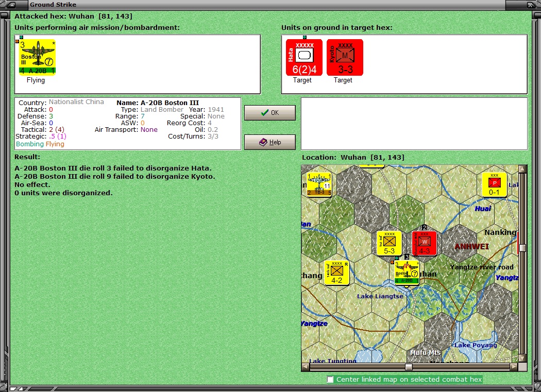Click the 'Land Bomber' type value
This screenshot has width=541, height=392.
tap(162, 109)
